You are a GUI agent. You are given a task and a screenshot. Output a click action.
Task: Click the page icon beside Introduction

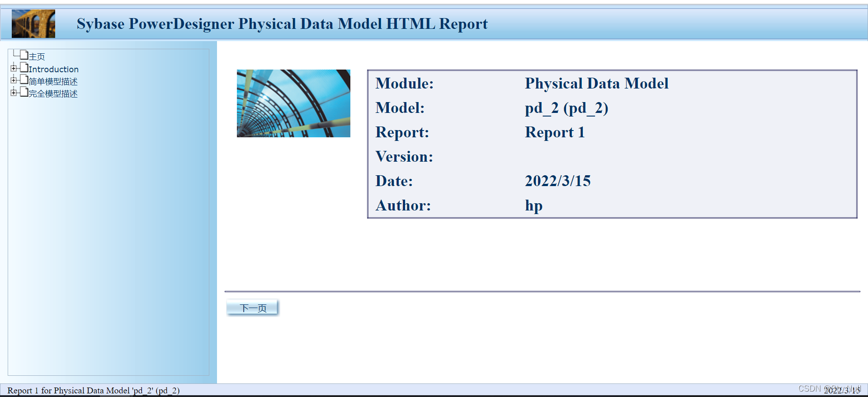(x=24, y=68)
